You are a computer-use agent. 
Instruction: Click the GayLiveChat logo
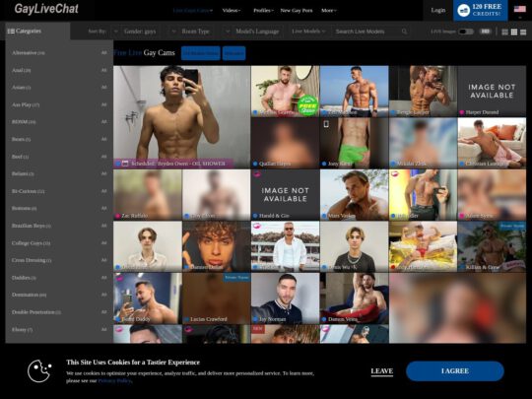(x=46, y=9)
